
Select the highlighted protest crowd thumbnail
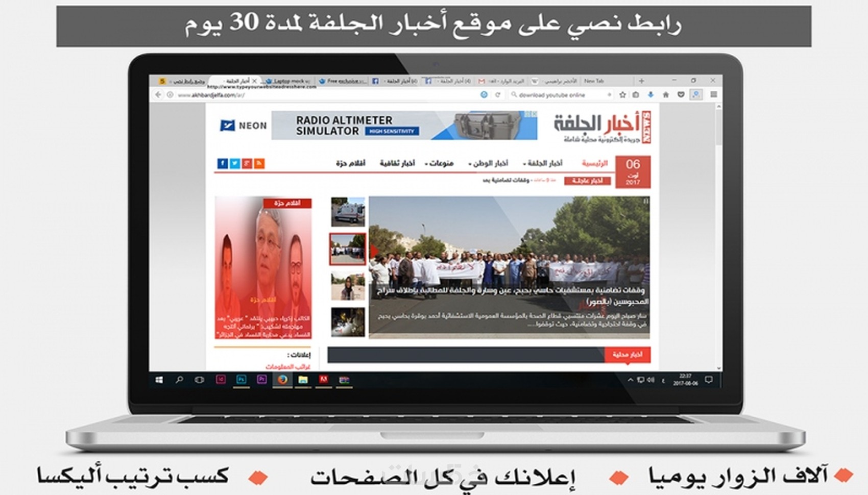tap(348, 249)
